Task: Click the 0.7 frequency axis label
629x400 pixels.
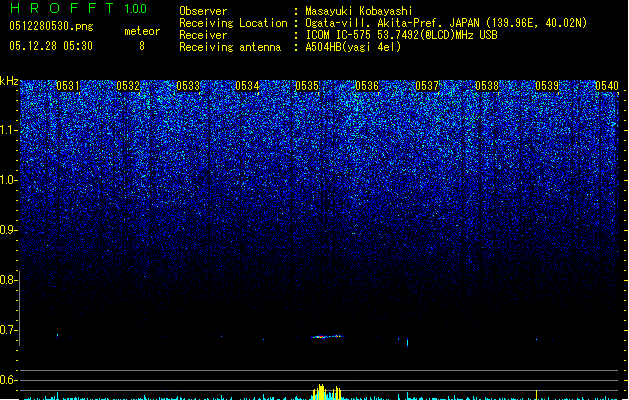Action: (x=8, y=330)
